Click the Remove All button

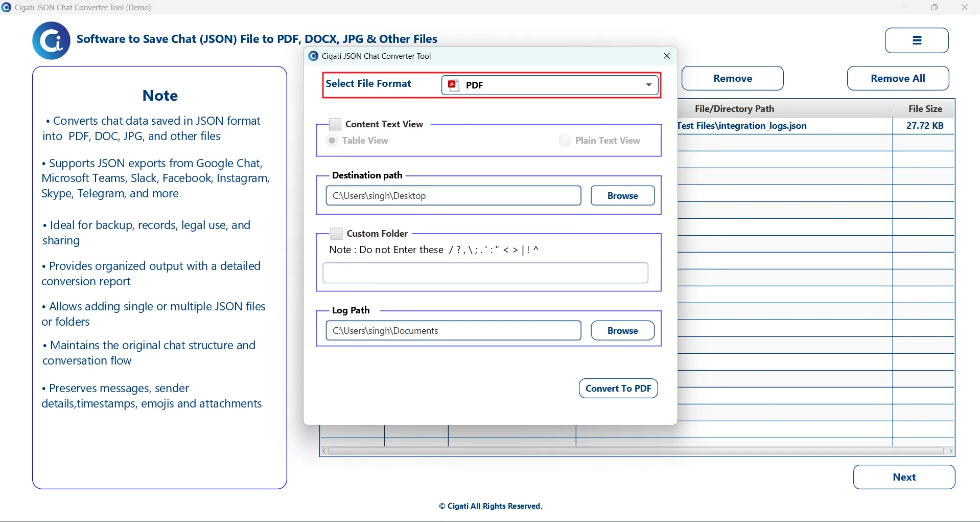pos(898,78)
